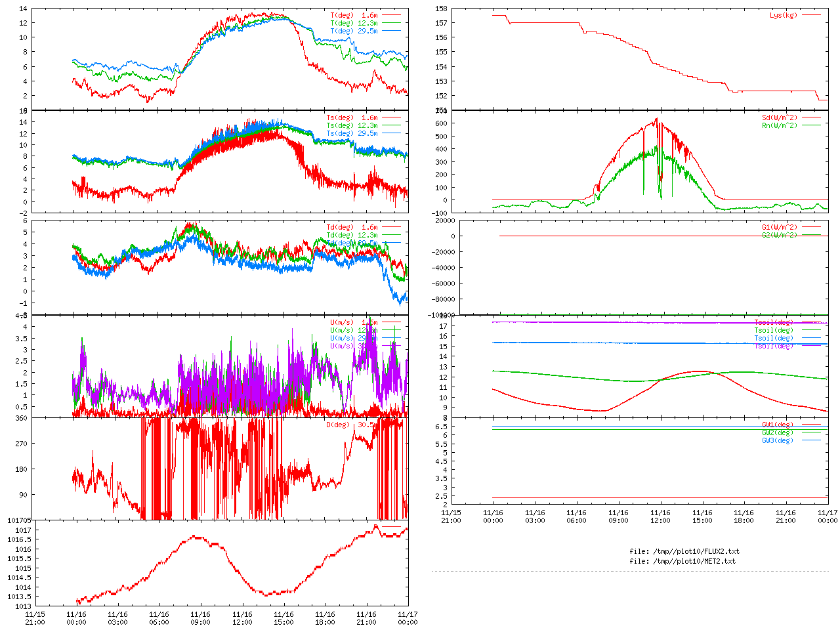Screen dimensions: 840x630
Task: Click the red T(deg) 1.6m legend line
Action: pyautogui.click(x=392, y=15)
